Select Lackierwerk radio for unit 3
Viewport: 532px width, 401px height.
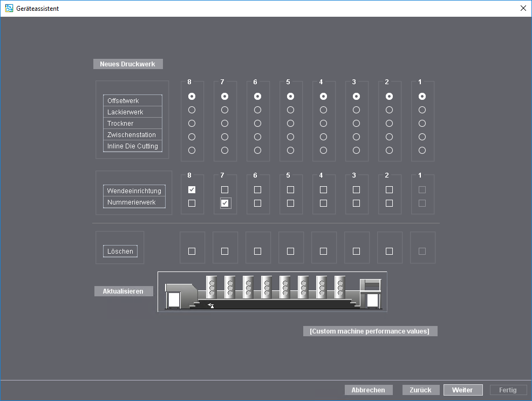pos(356,110)
